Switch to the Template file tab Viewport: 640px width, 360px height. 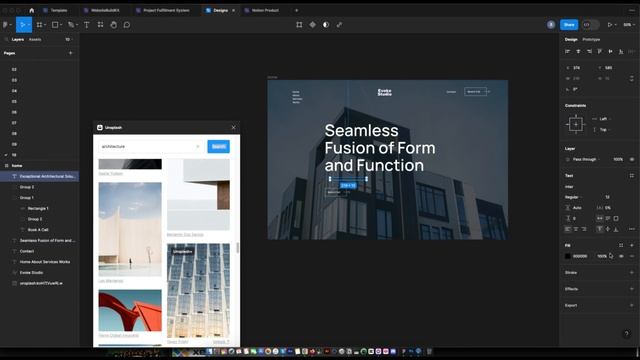(x=58, y=10)
